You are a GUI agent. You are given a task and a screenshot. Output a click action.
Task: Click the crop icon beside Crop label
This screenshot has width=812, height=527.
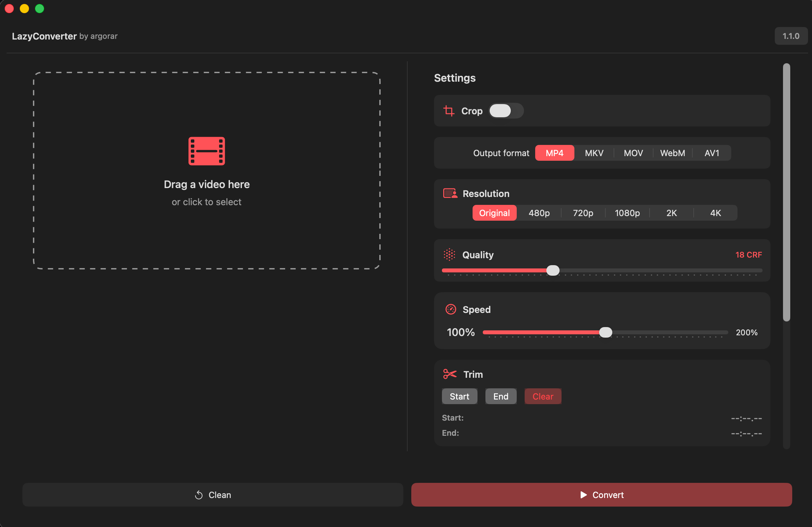(449, 111)
